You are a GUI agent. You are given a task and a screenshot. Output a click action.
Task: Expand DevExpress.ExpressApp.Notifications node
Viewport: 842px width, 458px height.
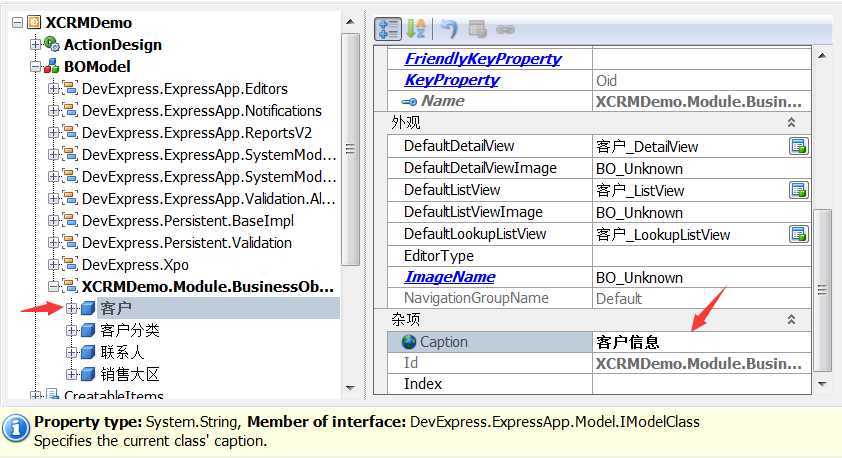point(53,111)
